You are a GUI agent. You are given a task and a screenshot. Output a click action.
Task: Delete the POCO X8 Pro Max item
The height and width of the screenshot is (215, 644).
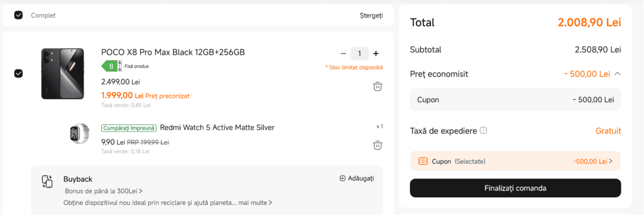tap(377, 86)
